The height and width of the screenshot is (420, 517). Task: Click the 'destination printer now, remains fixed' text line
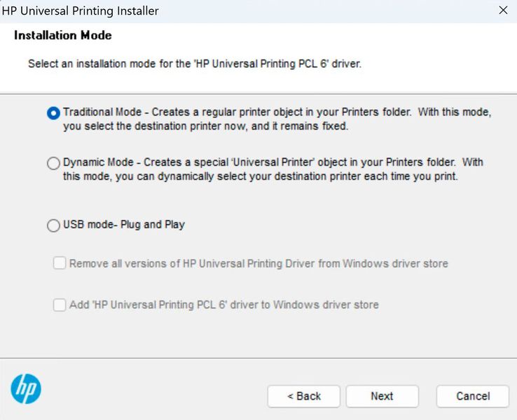205,127
